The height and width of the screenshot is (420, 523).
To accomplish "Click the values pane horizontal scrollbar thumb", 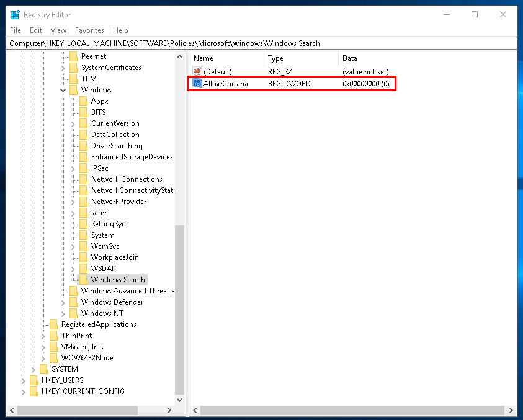I will 352,410.
